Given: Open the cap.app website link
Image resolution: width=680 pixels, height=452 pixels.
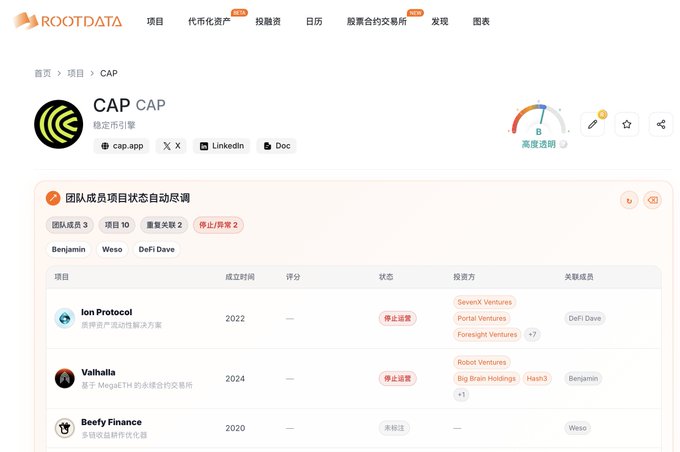Looking at the screenshot, I should click(121, 146).
